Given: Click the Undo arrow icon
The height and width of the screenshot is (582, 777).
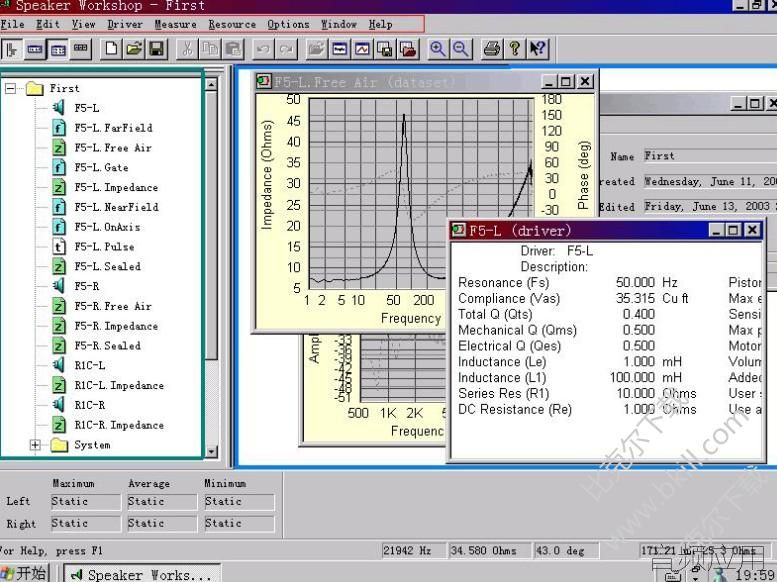Looking at the screenshot, I should [263, 49].
